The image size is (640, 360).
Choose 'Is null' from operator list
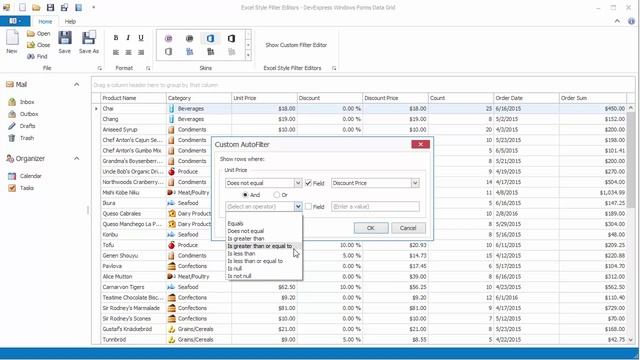pyautogui.click(x=235, y=269)
